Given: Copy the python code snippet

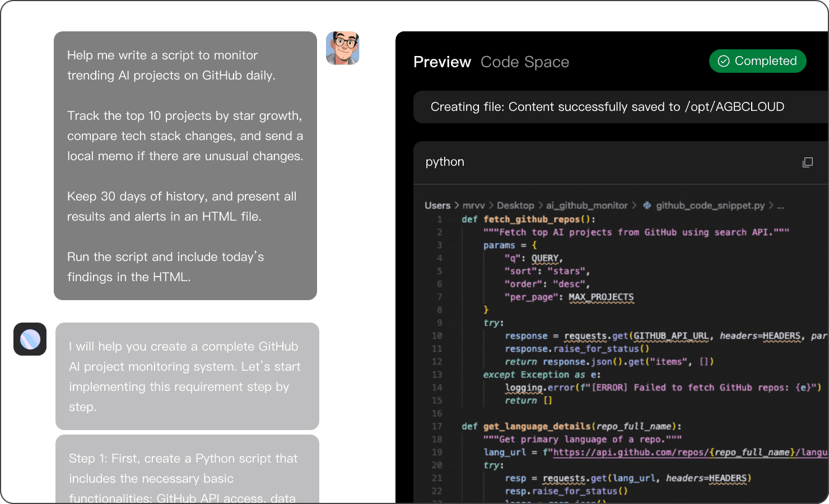Looking at the screenshot, I should [x=807, y=162].
